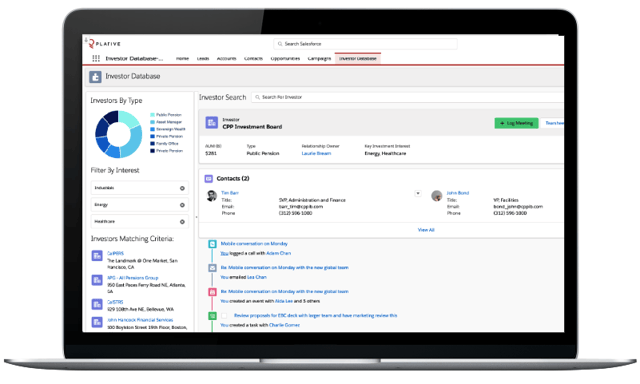
Task: Click the Energy, Healthcare investment interest value
Action: pyautogui.click(x=385, y=153)
